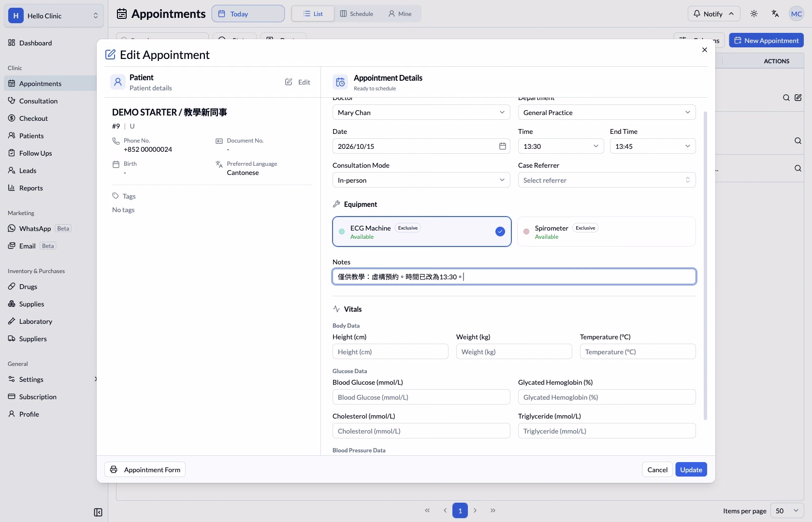Switch to the Mine tab

(400, 14)
